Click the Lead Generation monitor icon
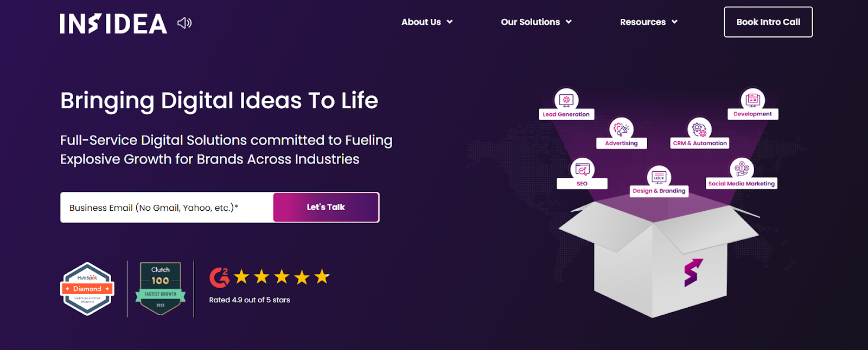 (x=566, y=100)
